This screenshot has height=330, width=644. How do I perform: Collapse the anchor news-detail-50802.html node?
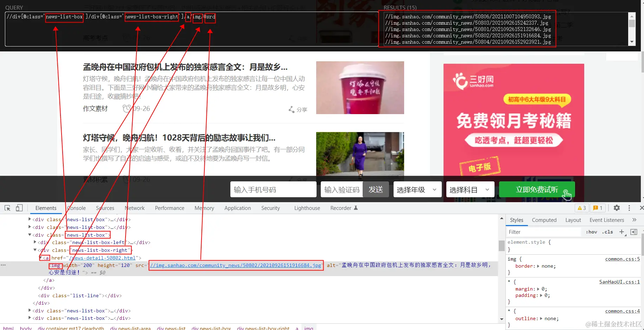pos(40,258)
